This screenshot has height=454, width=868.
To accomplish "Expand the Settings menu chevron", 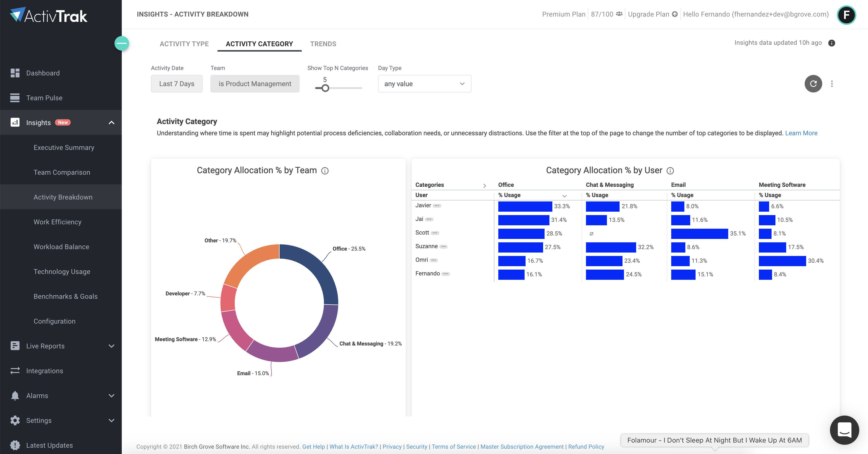I will tap(112, 420).
